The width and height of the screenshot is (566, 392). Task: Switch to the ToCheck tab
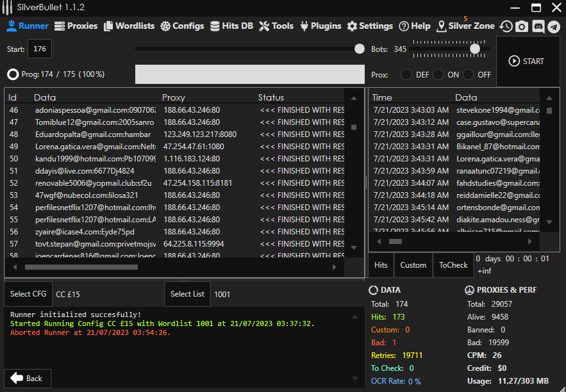[453, 265]
